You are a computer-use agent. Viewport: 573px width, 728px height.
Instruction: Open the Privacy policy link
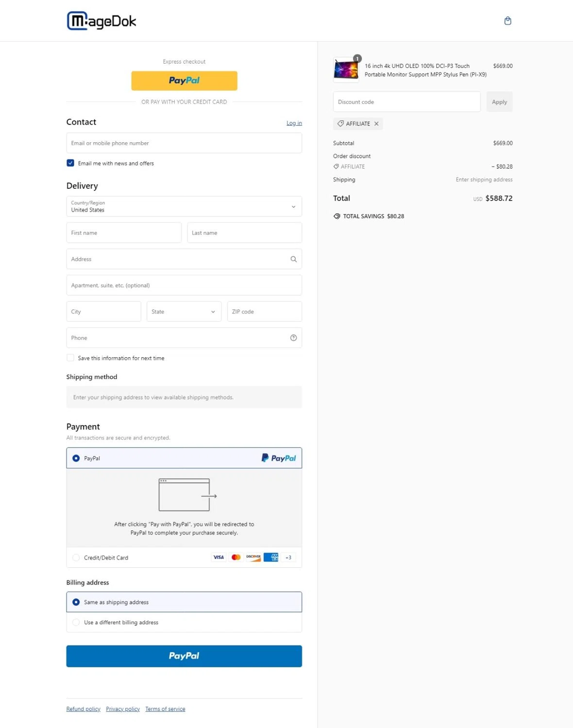tap(123, 709)
